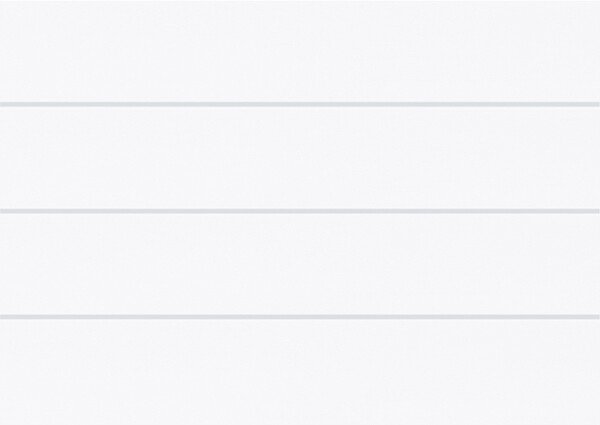This screenshot has width=600, height=425.
Task: Click the bottom empty row
Action: coord(300,372)
